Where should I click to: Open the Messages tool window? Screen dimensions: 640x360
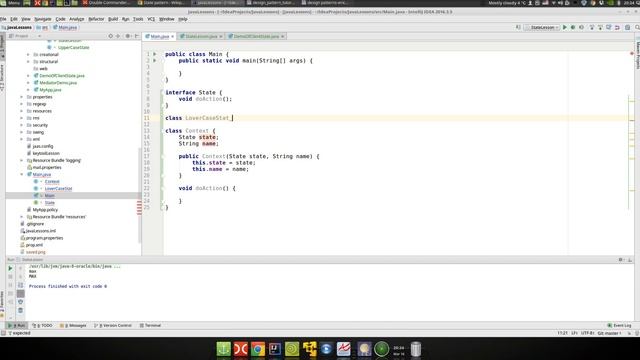pyautogui.click(x=73, y=325)
